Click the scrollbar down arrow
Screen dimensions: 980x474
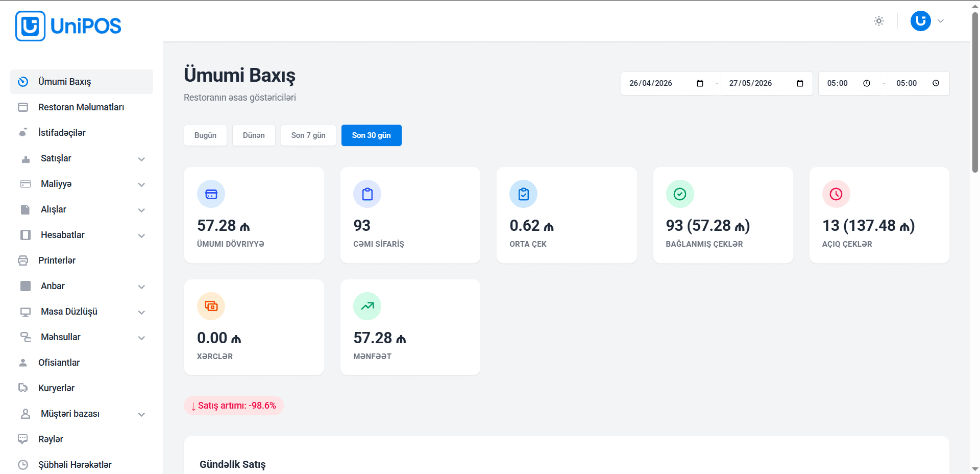tap(975, 469)
